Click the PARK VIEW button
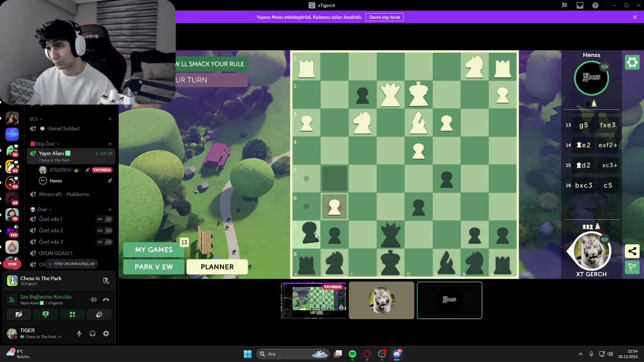Screen dimensions: 644x362 153,267
